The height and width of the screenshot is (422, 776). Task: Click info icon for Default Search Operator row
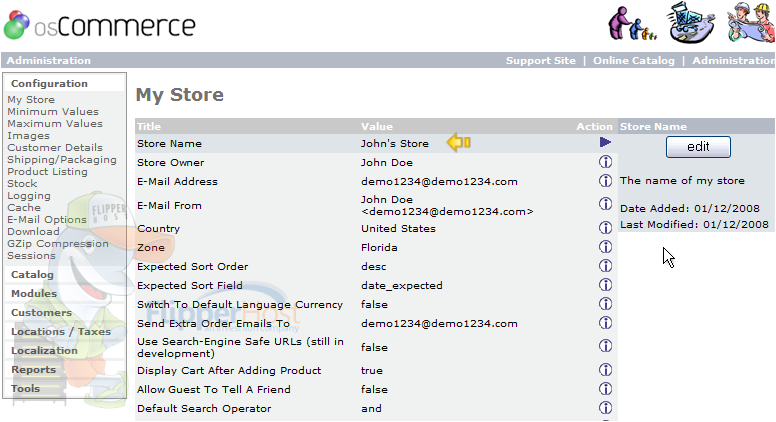pos(605,408)
